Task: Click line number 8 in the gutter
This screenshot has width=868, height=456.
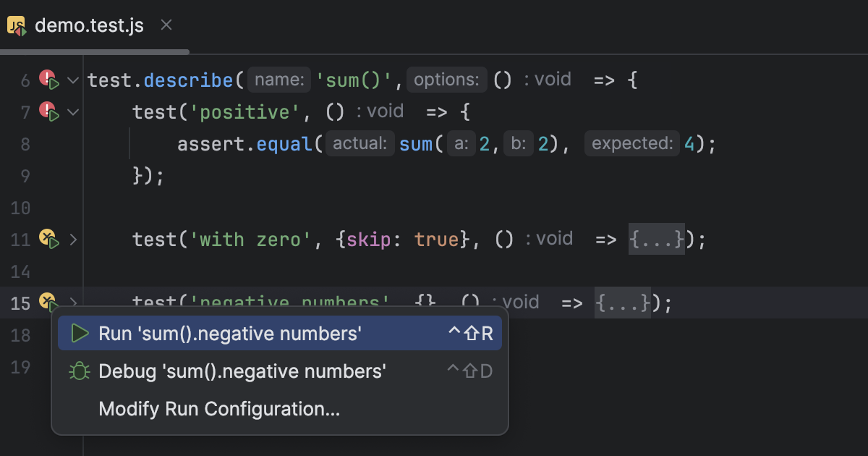Action: [25, 143]
